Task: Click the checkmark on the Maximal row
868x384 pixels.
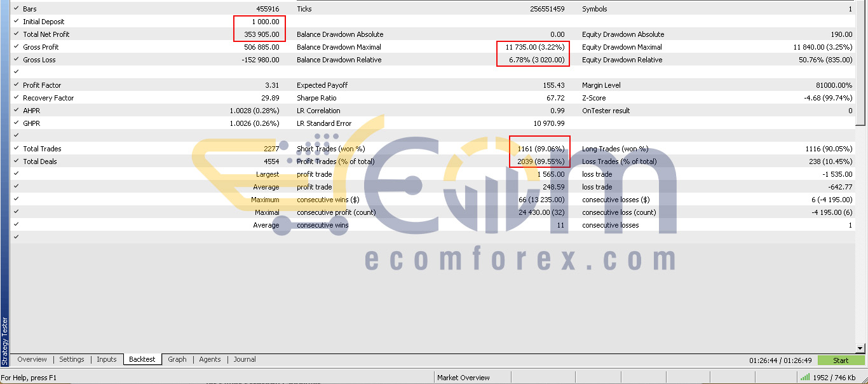Action: point(16,212)
